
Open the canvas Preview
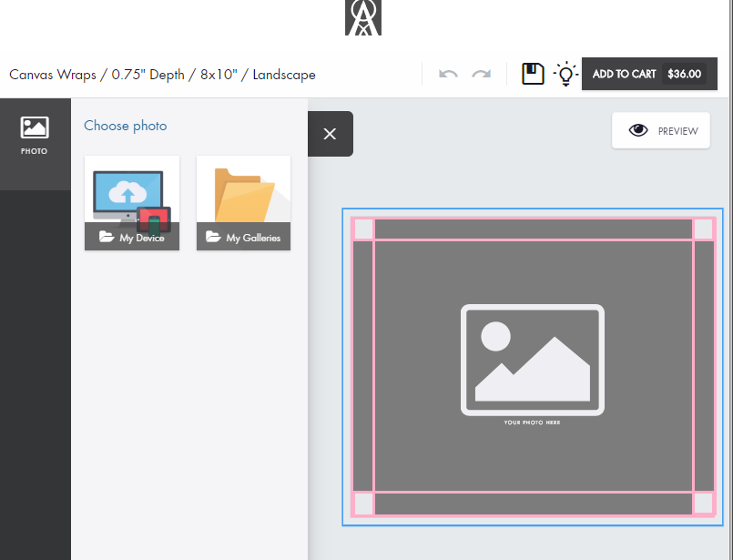pos(661,131)
